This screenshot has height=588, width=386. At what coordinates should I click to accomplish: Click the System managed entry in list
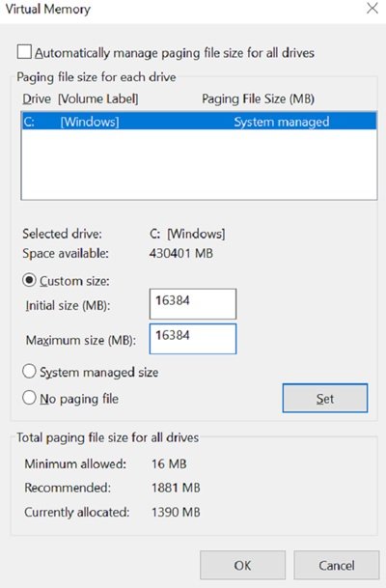(282, 122)
